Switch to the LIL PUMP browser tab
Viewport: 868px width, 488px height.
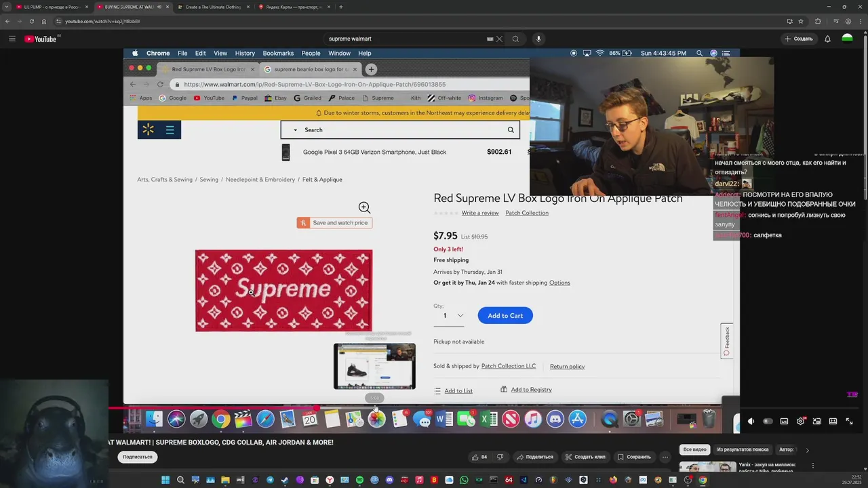[x=52, y=7]
